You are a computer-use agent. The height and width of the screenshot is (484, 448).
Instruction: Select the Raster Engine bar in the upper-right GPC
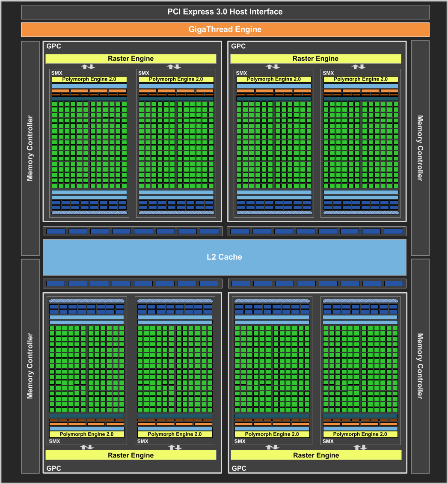tap(316, 59)
